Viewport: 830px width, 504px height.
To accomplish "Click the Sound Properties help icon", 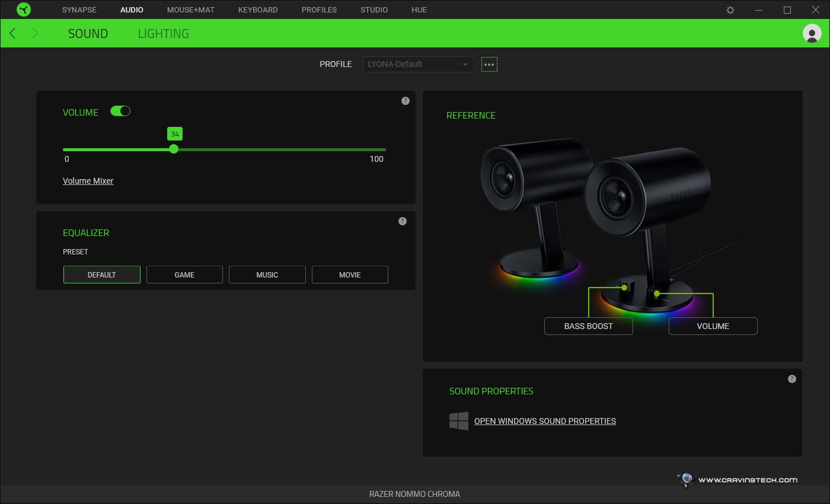I will pyautogui.click(x=792, y=379).
